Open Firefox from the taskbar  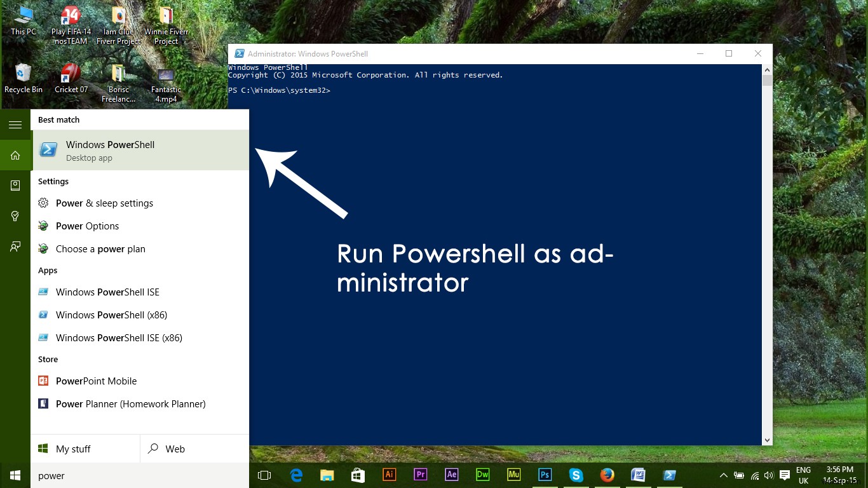click(607, 475)
